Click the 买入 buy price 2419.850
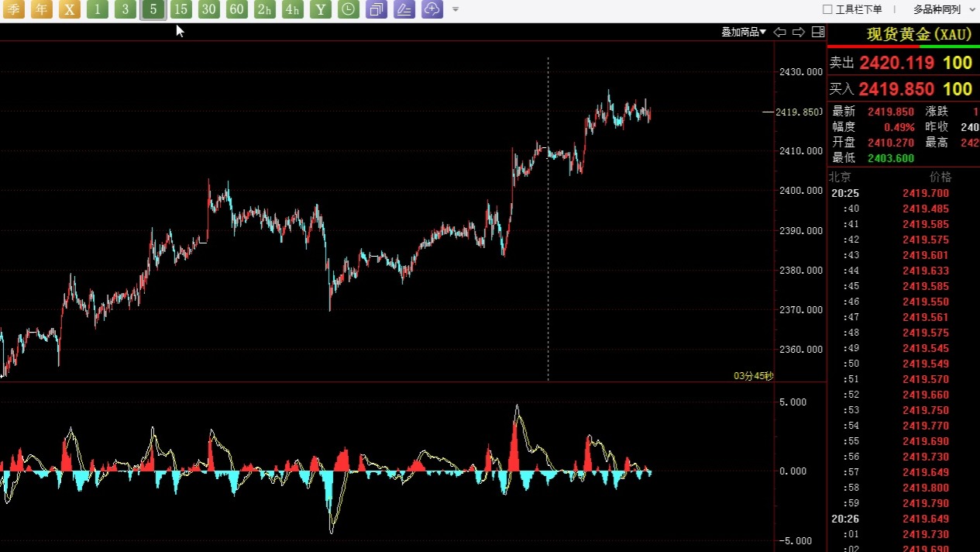980x552 pixels. (896, 89)
